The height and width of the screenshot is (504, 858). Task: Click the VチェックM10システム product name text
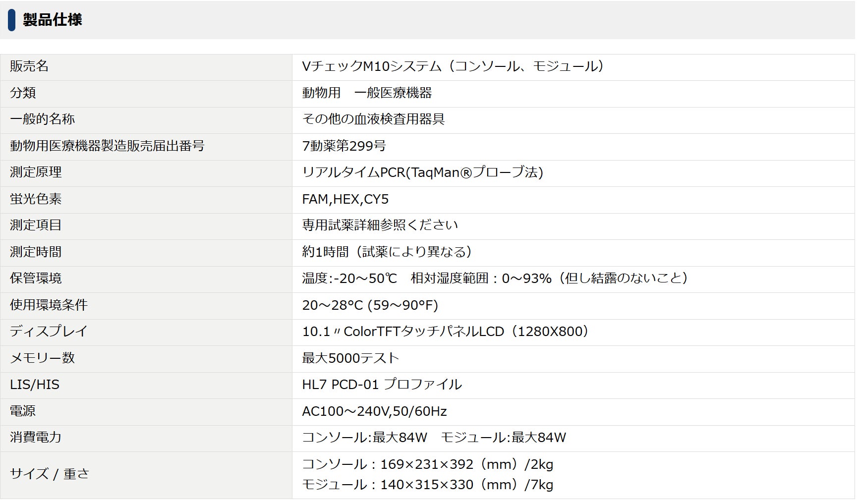click(x=453, y=66)
